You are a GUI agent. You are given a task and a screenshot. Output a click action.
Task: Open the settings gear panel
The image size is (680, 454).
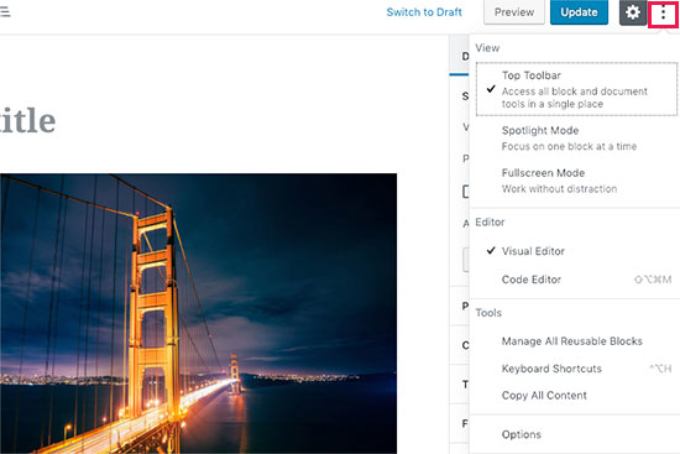(632, 13)
